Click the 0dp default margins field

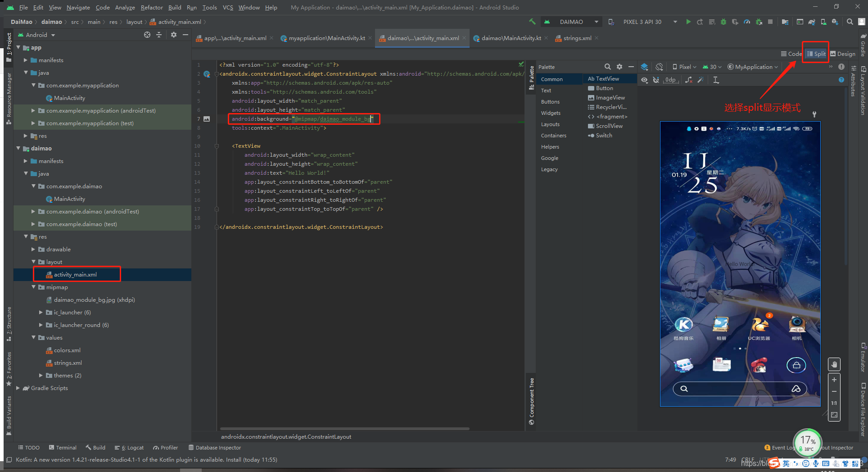coord(671,80)
